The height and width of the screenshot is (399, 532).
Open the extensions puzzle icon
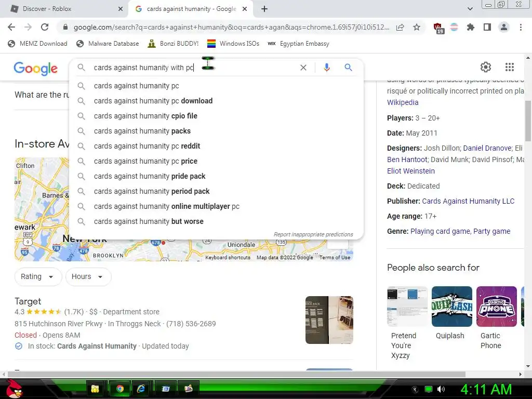click(471, 27)
